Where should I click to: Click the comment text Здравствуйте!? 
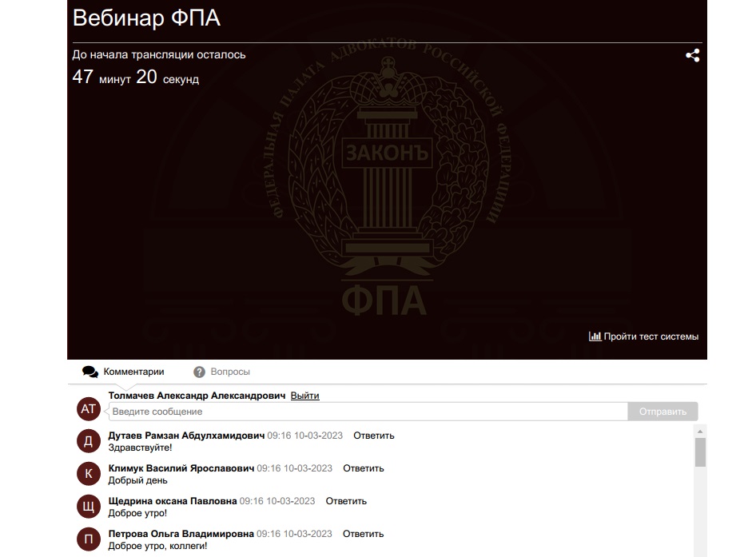pos(140,448)
